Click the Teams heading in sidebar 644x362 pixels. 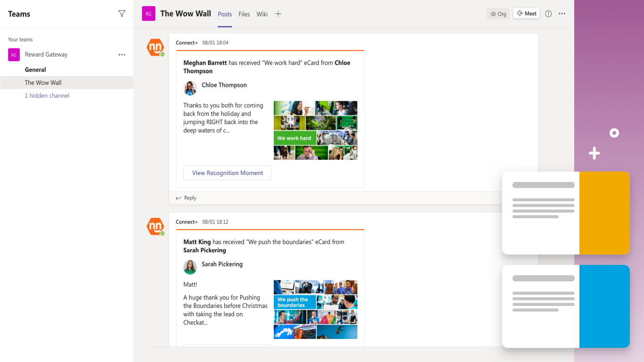[x=19, y=14]
